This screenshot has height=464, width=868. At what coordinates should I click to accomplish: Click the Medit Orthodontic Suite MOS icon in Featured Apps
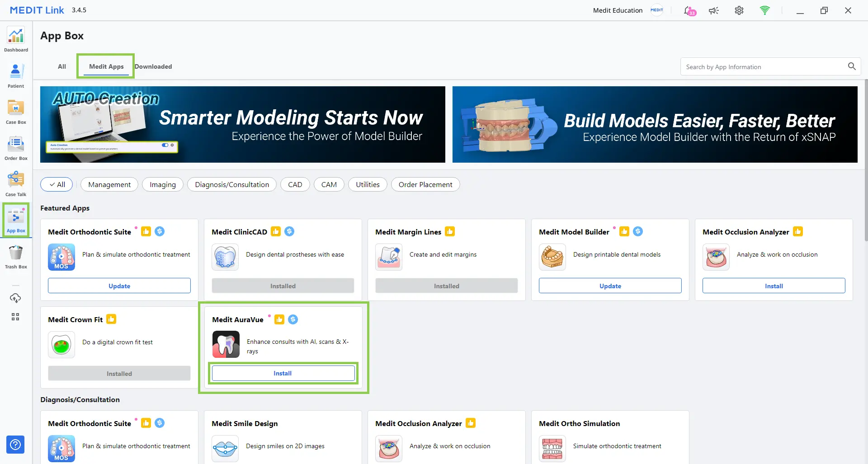61,257
